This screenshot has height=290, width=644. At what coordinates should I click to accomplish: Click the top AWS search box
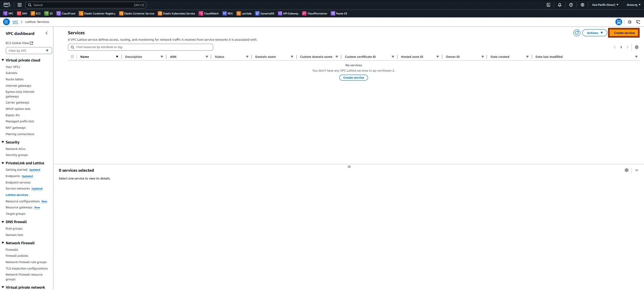(86, 5)
